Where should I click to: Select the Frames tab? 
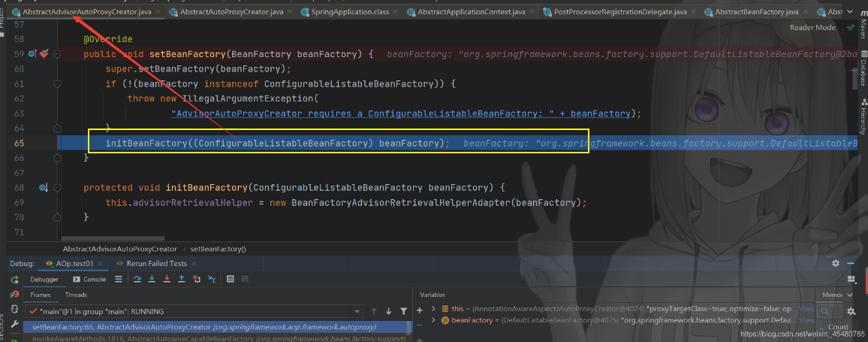41,295
